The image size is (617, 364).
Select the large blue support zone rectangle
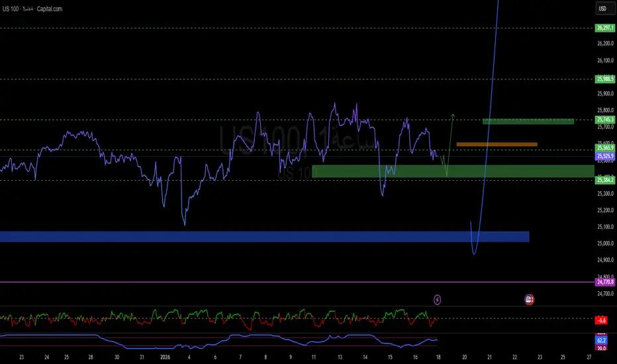coord(265,236)
